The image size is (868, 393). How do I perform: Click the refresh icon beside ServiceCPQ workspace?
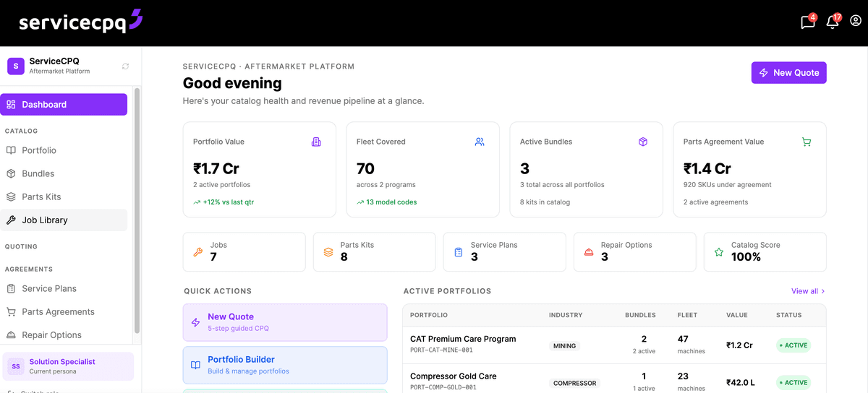click(125, 66)
